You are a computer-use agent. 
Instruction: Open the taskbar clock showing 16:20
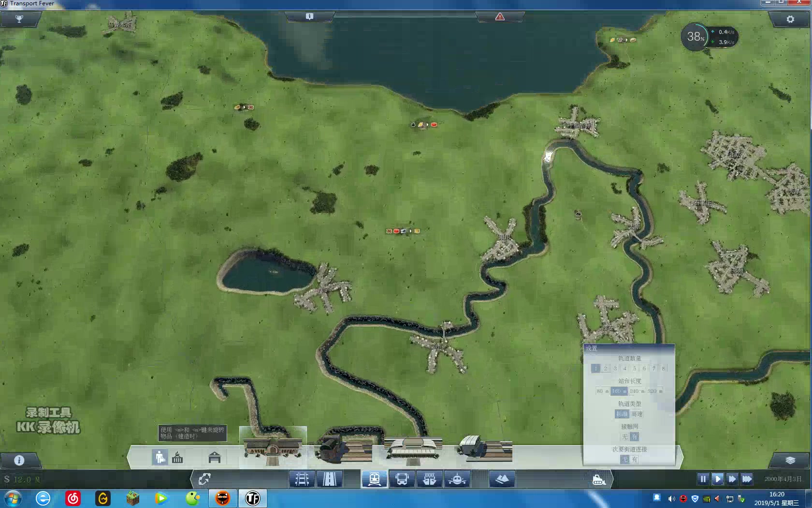pos(777,498)
